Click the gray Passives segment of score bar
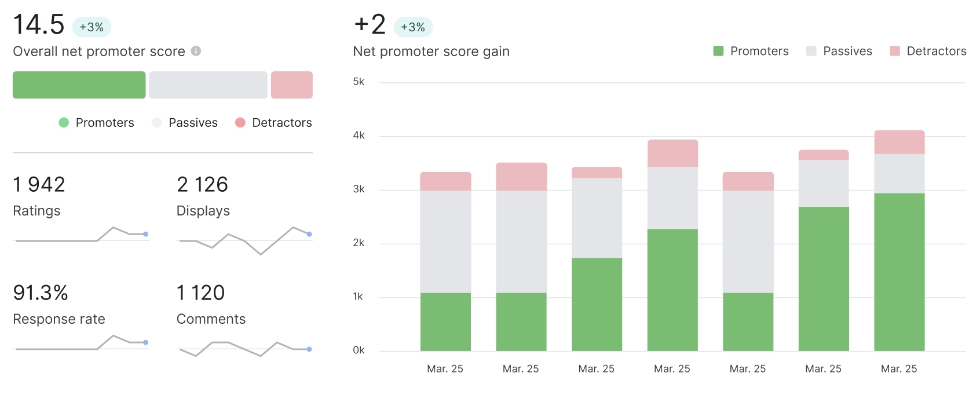 click(208, 85)
